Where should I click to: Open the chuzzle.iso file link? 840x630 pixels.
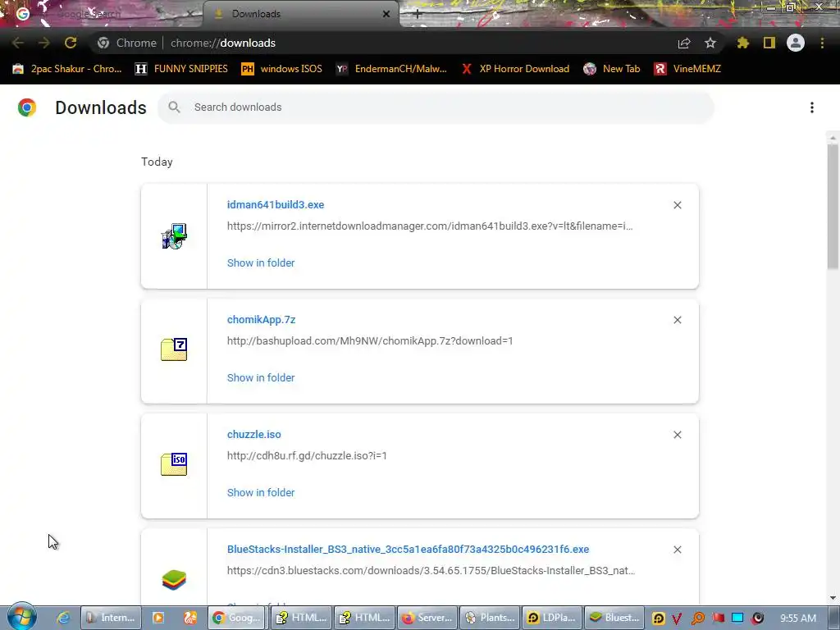tap(254, 435)
